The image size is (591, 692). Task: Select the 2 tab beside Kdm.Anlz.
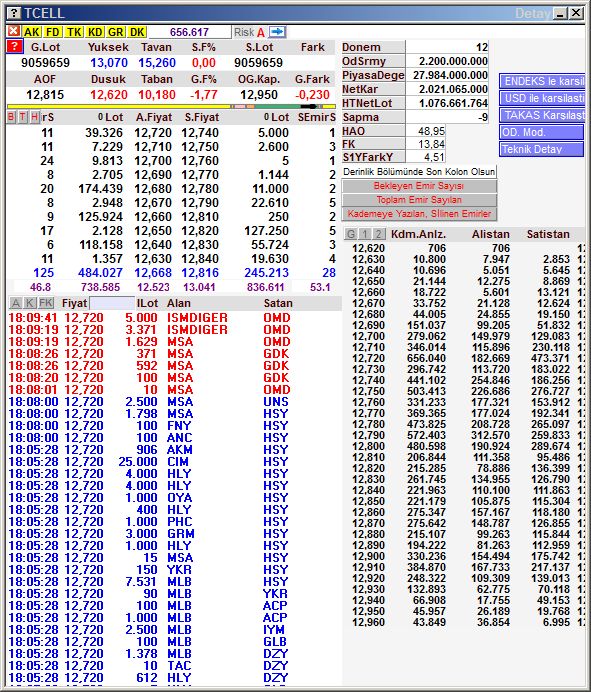point(379,234)
